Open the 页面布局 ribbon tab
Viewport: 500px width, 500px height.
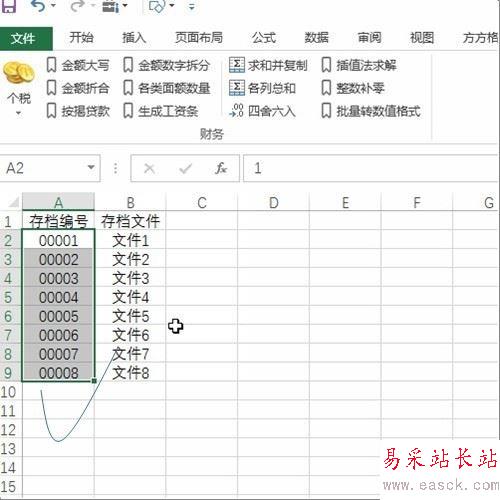[x=199, y=38]
